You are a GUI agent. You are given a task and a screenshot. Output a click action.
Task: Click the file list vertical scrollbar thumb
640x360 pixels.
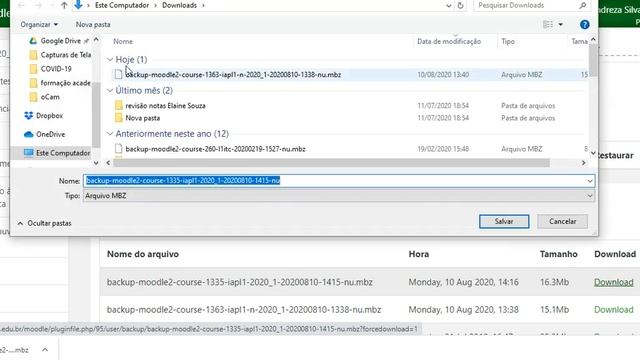pyautogui.click(x=593, y=60)
